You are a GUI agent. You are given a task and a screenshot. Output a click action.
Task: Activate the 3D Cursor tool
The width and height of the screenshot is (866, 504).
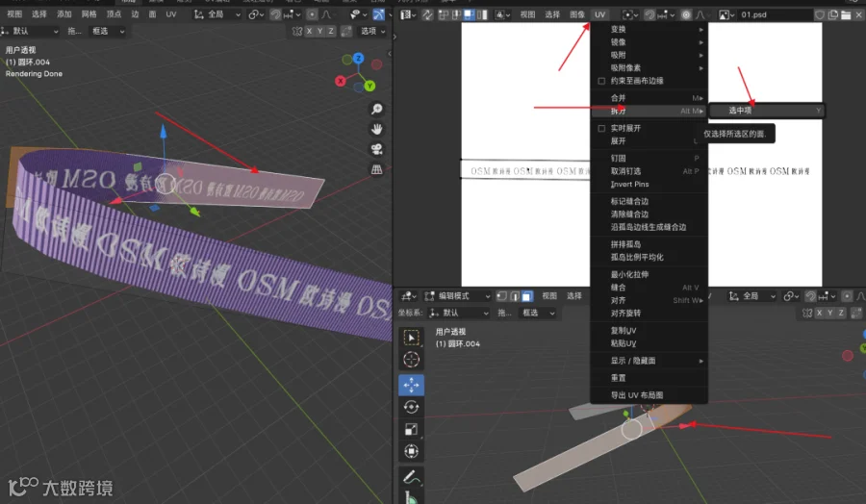coord(411,360)
